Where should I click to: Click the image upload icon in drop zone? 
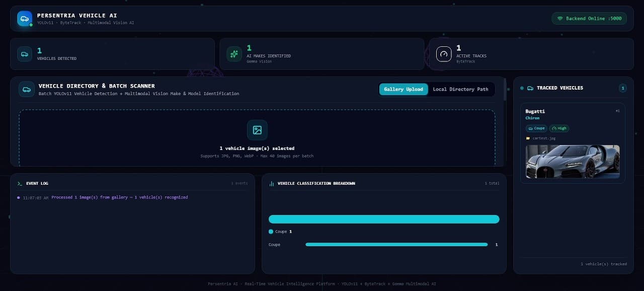[x=257, y=130]
